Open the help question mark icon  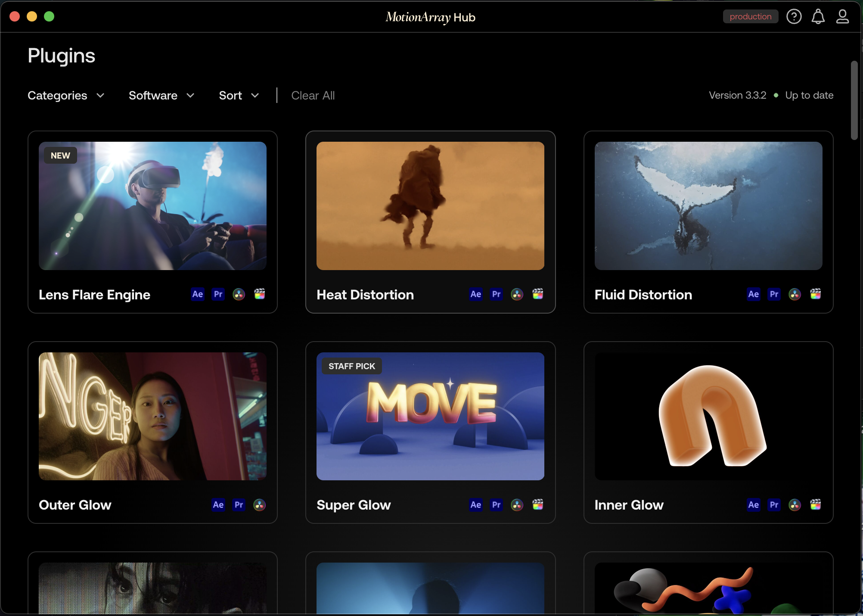pyautogui.click(x=794, y=17)
